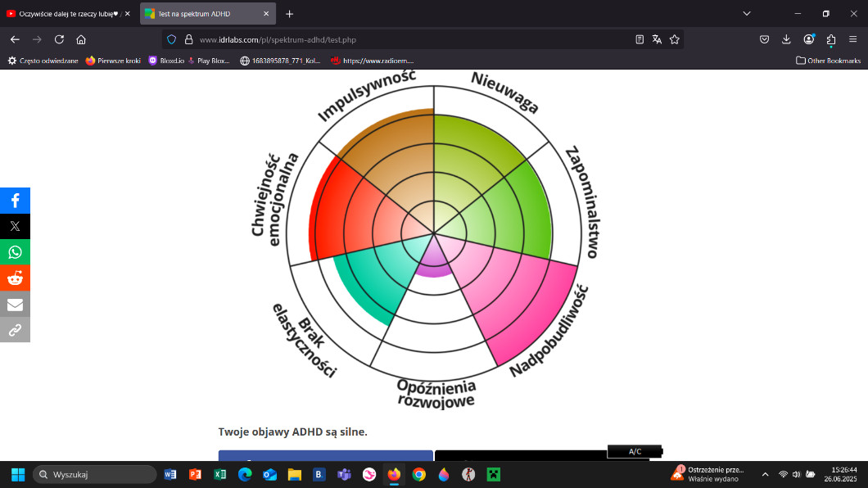The image size is (868, 488).
Task: Share the result on Facebook
Action: tap(15, 201)
